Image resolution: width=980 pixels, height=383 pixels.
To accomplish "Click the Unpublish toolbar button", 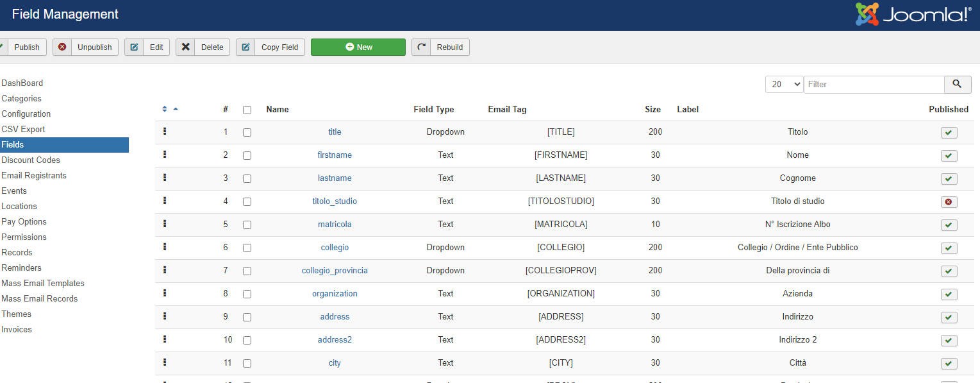I will tap(85, 47).
